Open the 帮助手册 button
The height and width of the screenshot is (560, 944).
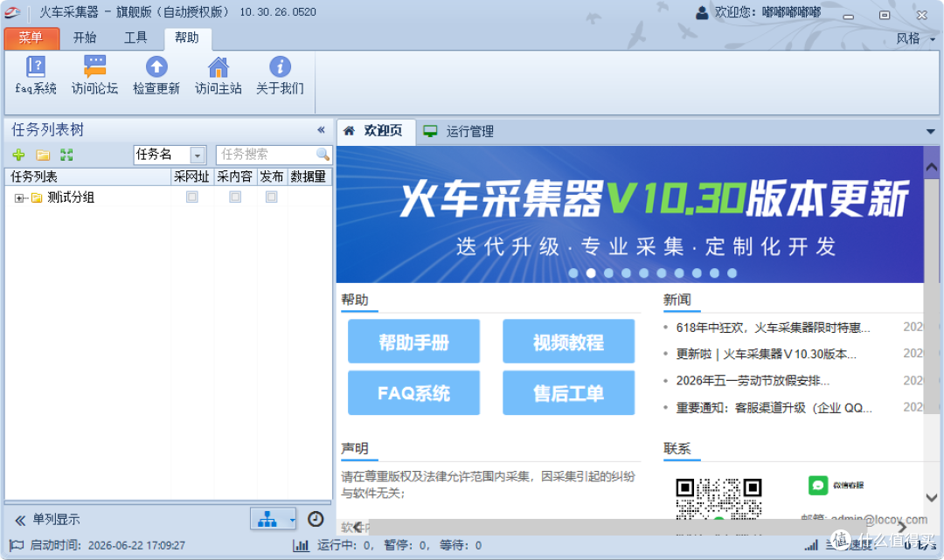(413, 342)
